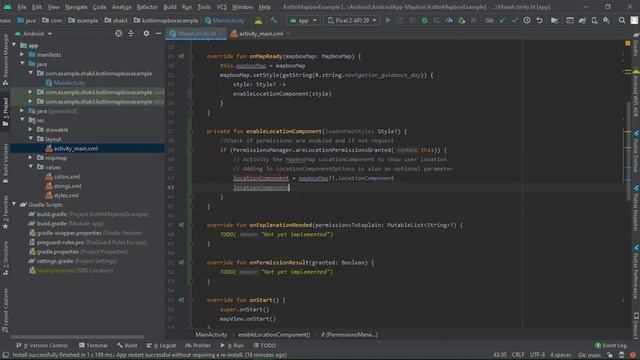Click Collapse All icon in Project panel
640x360 pixels.
(131, 33)
